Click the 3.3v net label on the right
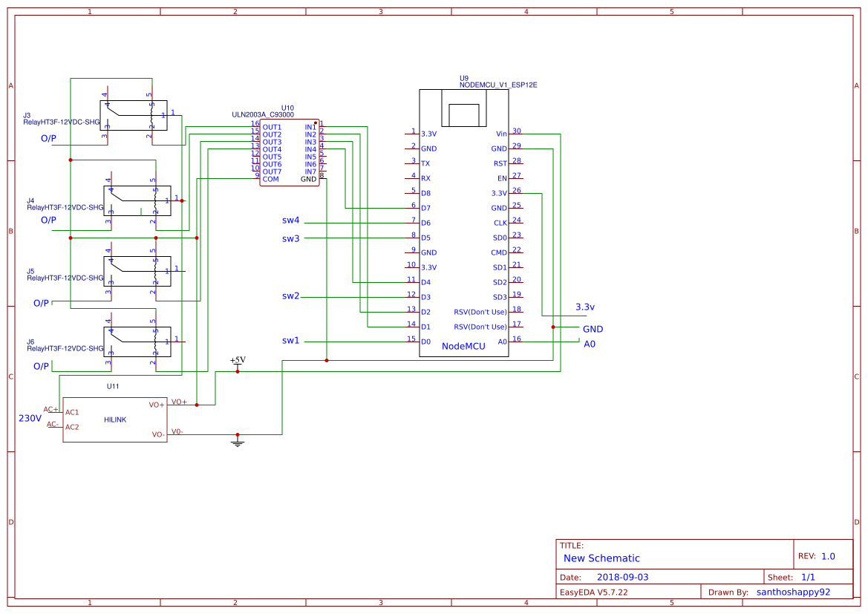 click(585, 307)
